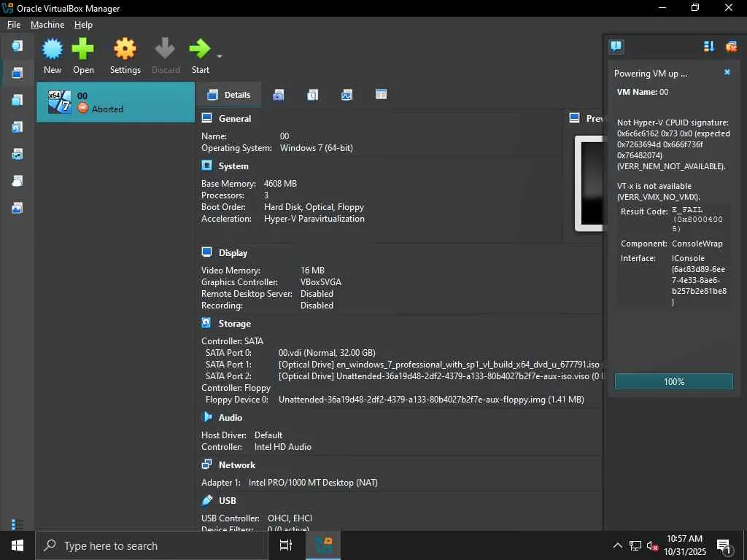Switch to the Details tab

click(x=228, y=95)
